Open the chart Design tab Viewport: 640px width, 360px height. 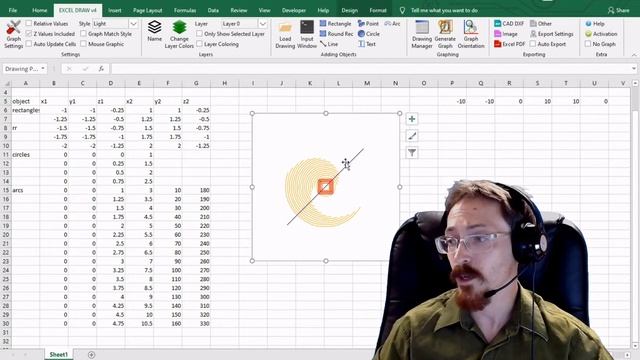349,10
